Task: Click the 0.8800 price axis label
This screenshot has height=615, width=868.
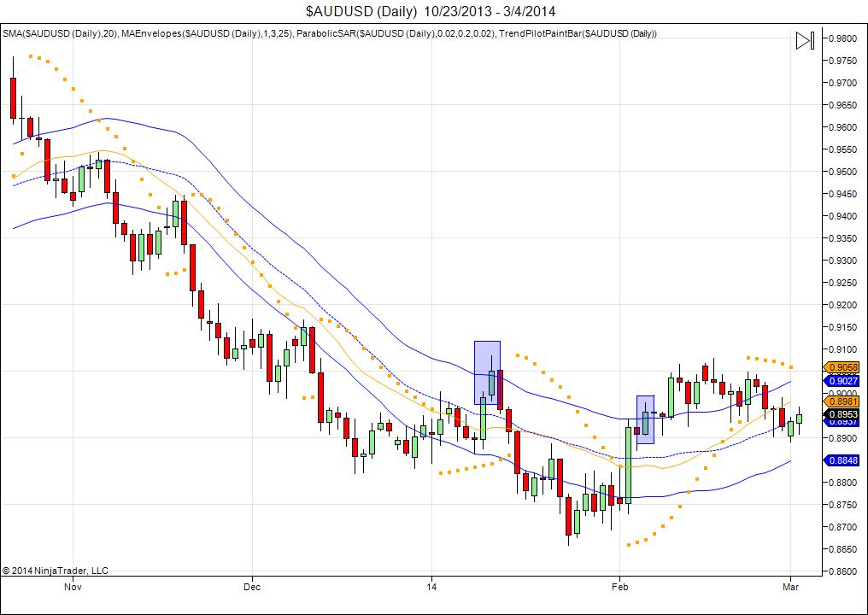Action: tap(843, 482)
